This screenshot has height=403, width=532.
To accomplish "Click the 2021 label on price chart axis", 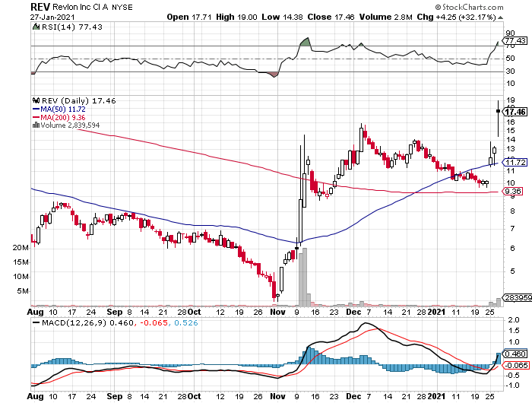I will [x=437, y=312].
